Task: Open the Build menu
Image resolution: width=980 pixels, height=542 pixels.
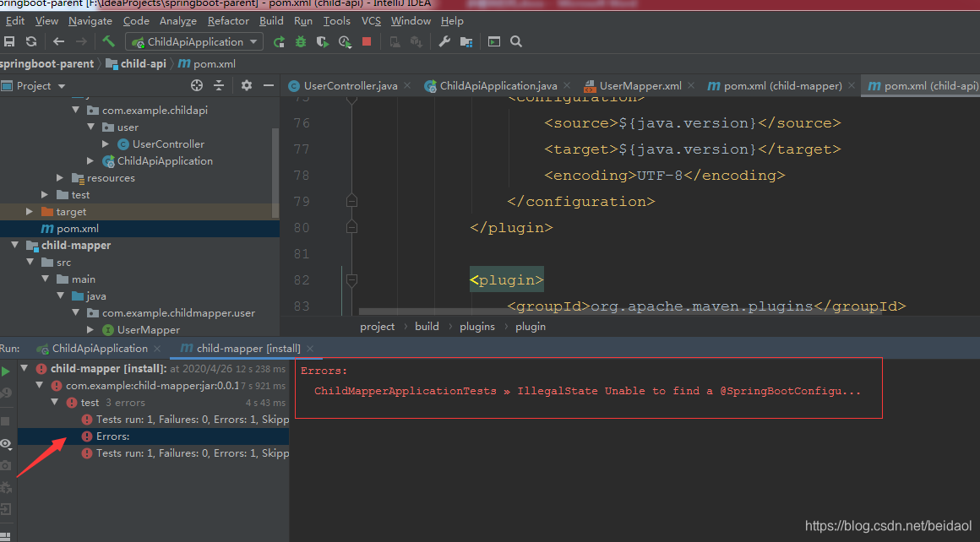Action: pos(271,20)
